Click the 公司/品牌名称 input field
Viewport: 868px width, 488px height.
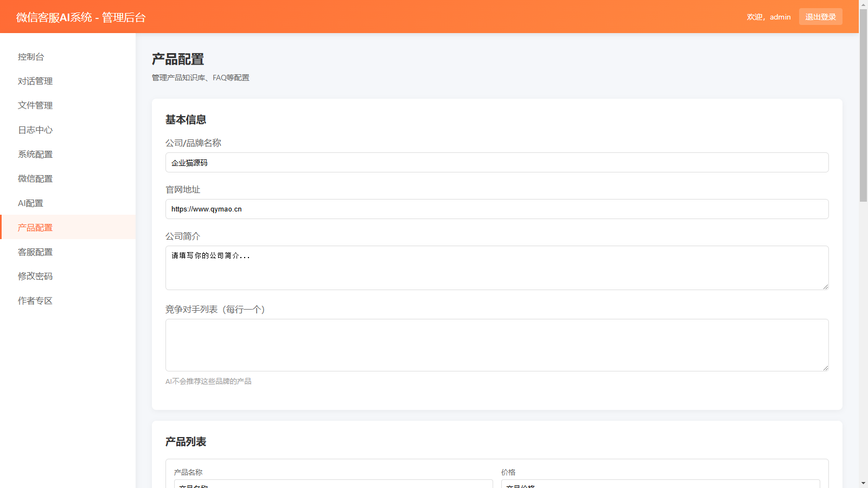pos(496,163)
